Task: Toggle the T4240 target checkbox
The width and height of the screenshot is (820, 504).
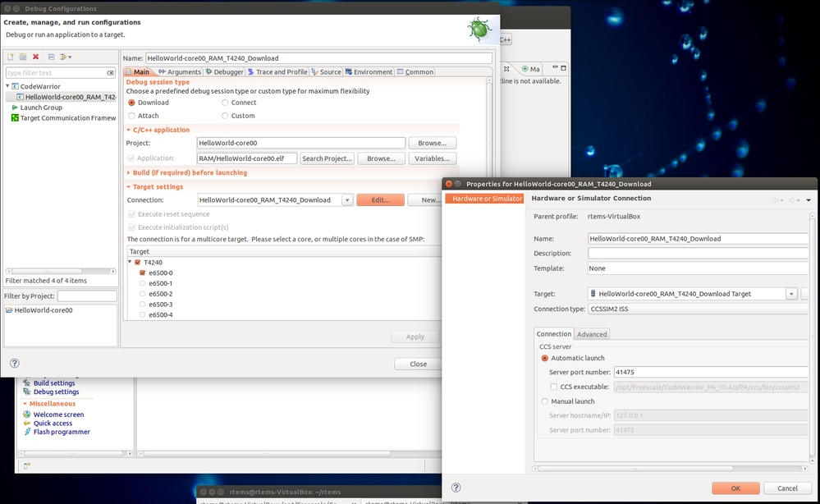Action: (x=138, y=263)
